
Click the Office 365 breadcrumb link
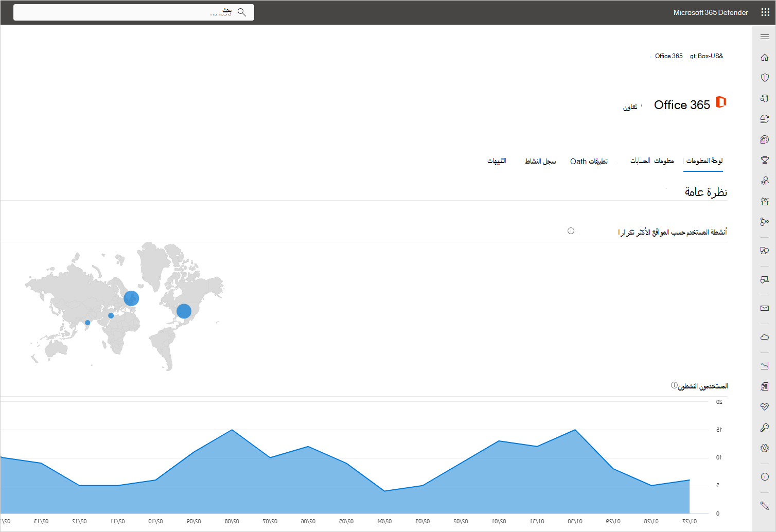[669, 56]
